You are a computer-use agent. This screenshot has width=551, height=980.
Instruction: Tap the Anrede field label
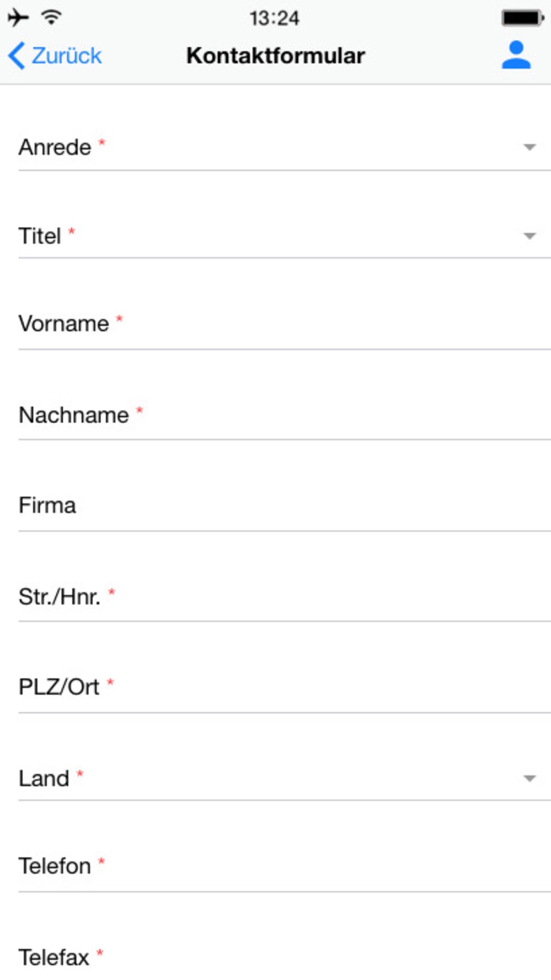[55, 148]
